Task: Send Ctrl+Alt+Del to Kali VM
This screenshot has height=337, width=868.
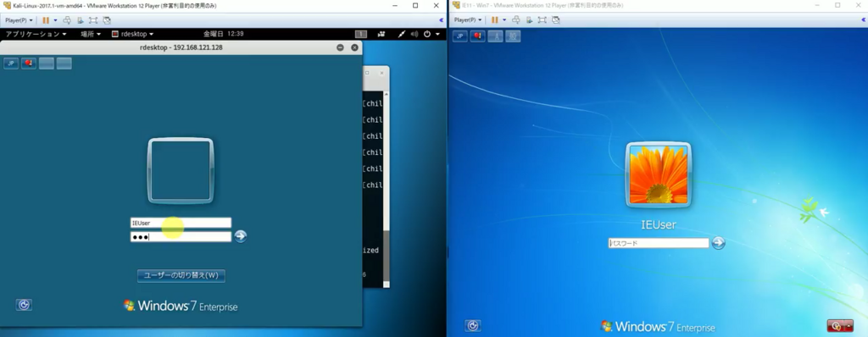Action: click(67, 20)
